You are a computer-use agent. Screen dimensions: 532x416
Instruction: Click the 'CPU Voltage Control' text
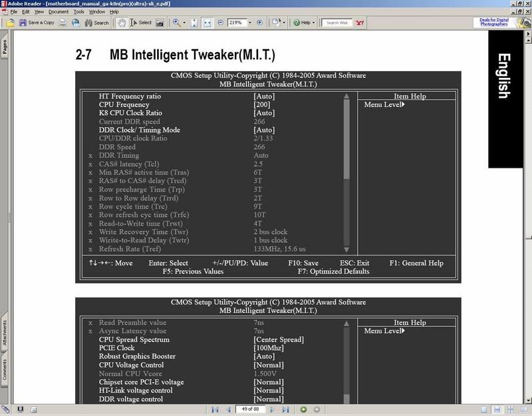pyautogui.click(x=131, y=365)
